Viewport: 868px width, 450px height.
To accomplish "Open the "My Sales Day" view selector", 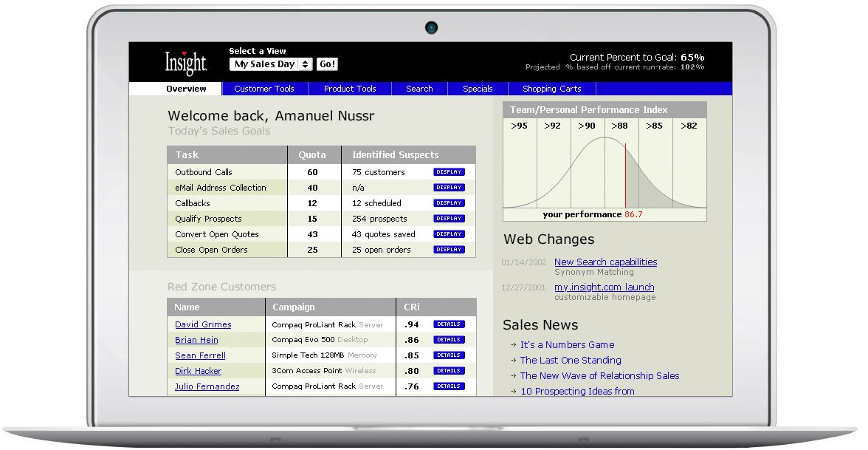I will (x=269, y=64).
